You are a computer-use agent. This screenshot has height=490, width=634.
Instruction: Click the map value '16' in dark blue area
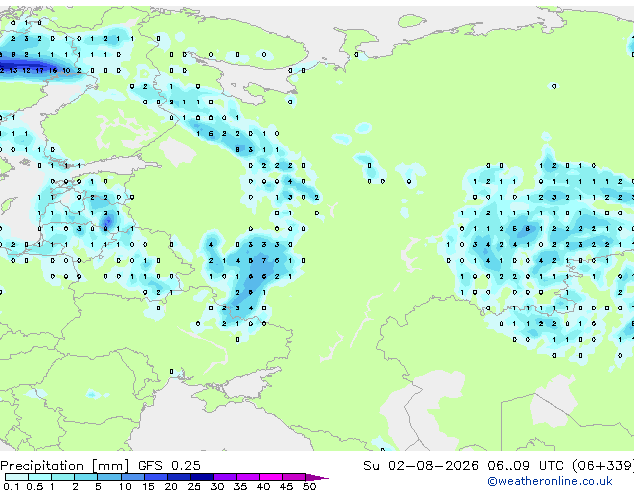point(53,70)
